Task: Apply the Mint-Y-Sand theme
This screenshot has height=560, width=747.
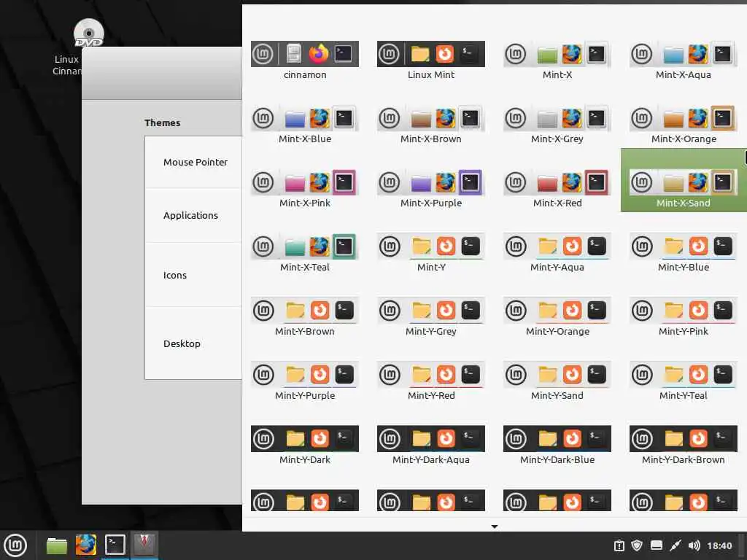Action: [557, 381]
